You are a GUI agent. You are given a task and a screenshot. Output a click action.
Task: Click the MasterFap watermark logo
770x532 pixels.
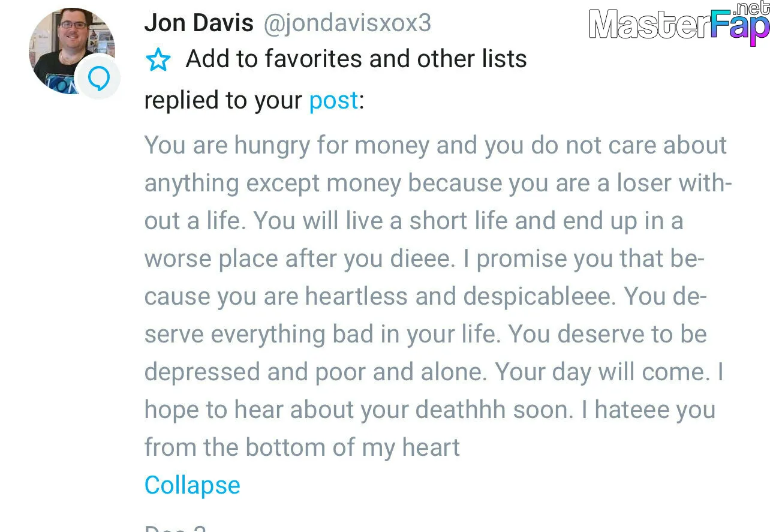click(x=679, y=24)
